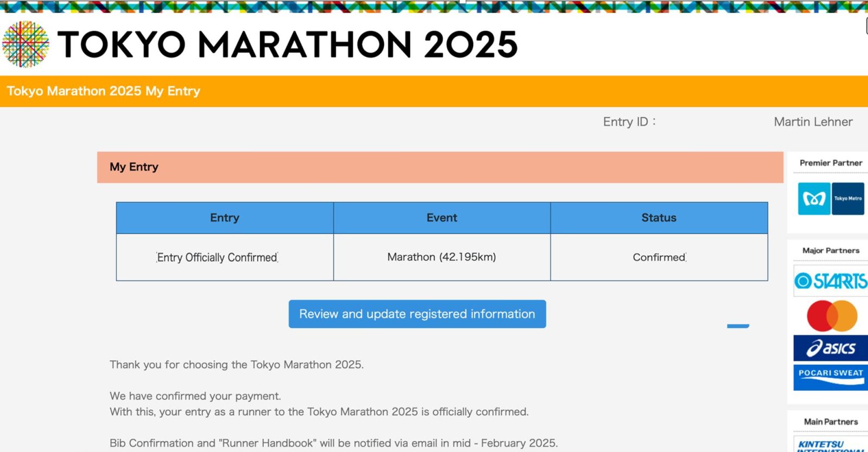The image size is (868, 452).
Task: Click the Status column header
Action: (x=659, y=218)
